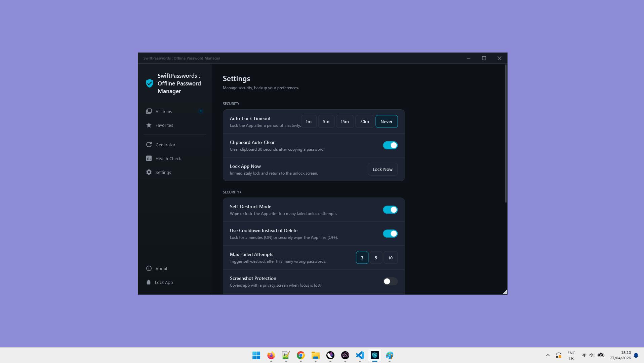Go to Favorites section

pyautogui.click(x=175, y=125)
